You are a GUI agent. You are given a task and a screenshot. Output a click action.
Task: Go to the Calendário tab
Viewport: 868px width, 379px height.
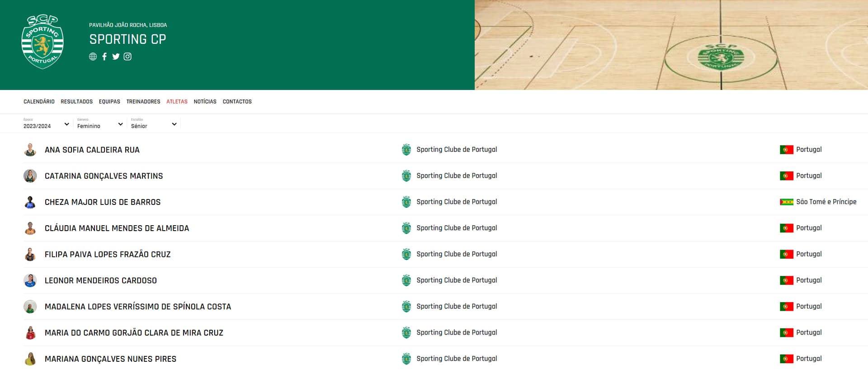39,102
